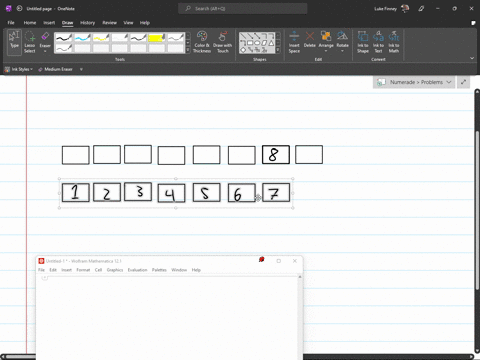This screenshot has height=360, width=480.
Task: Convert with Ink to Shape
Action: [363, 42]
